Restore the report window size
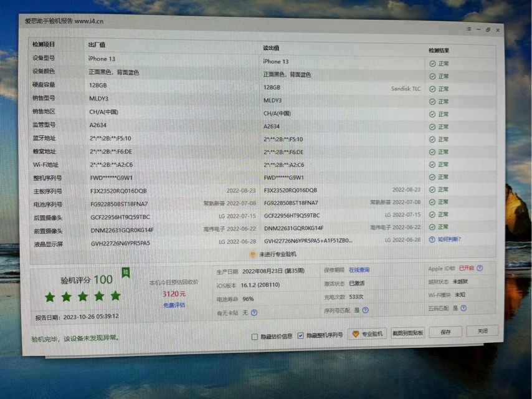This screenshot has width=532, height=399. [x=488, y=29]
